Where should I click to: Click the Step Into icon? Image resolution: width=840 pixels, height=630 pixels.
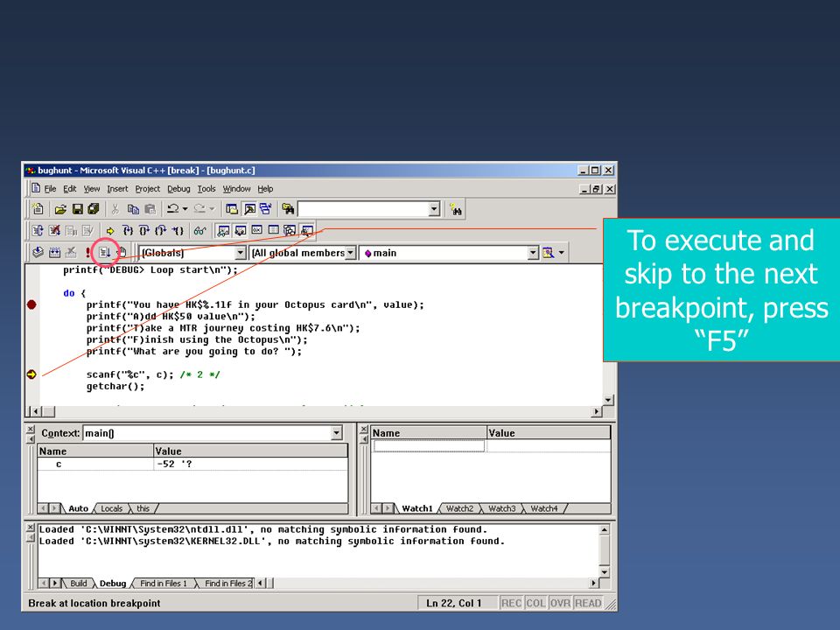(x=128, y=231)
